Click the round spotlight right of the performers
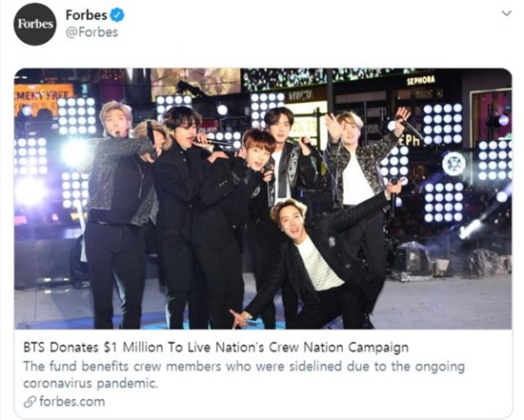The width and height of the screenshot is (524, 420). 453,164
